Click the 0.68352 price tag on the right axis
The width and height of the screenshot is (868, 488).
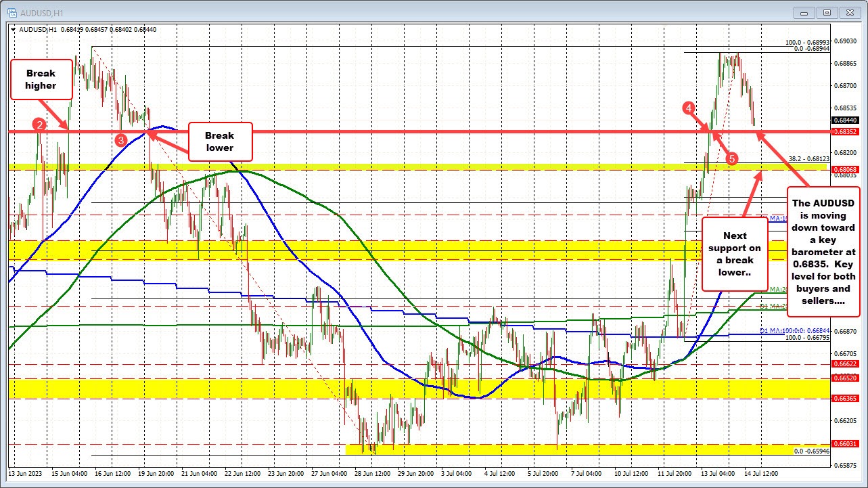tap(845, 132)
